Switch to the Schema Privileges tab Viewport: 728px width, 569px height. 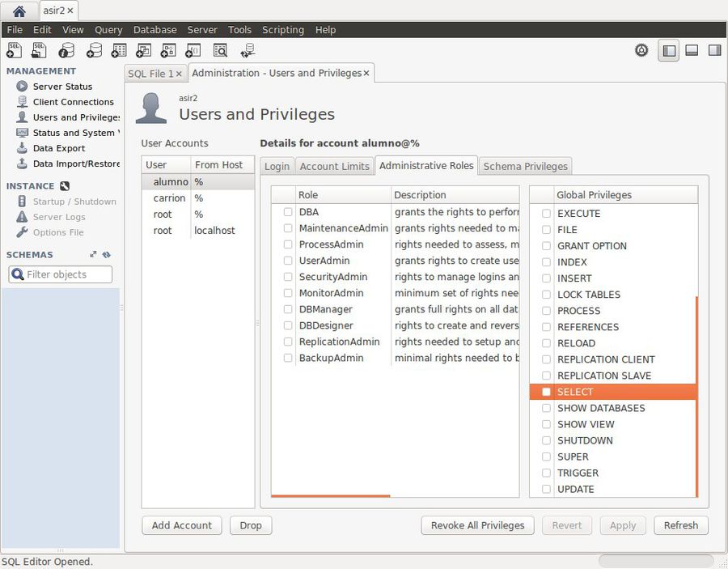(x=525, y=166)
